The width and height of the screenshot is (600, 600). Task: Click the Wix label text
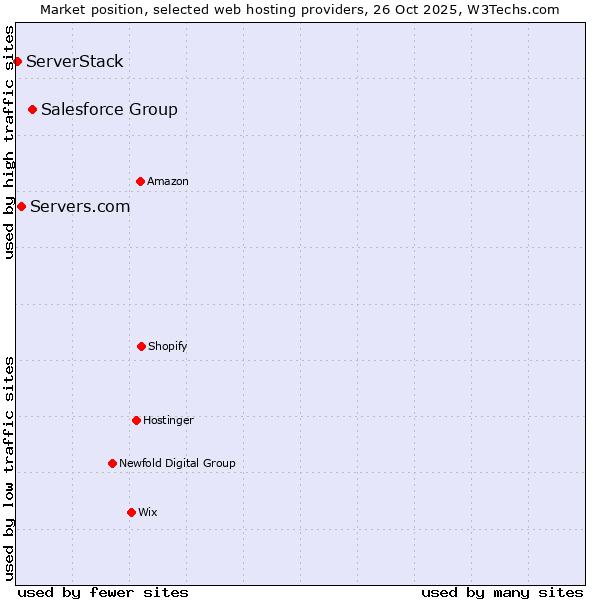click(148, 512)
